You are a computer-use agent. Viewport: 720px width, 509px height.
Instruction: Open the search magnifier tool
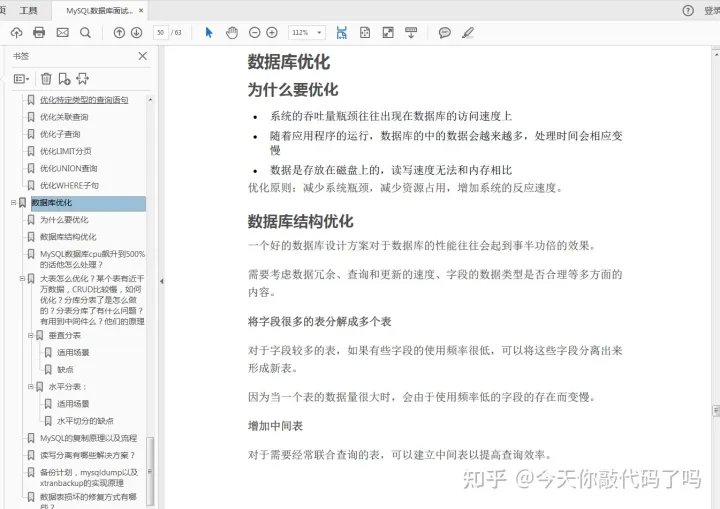point(85,33)
